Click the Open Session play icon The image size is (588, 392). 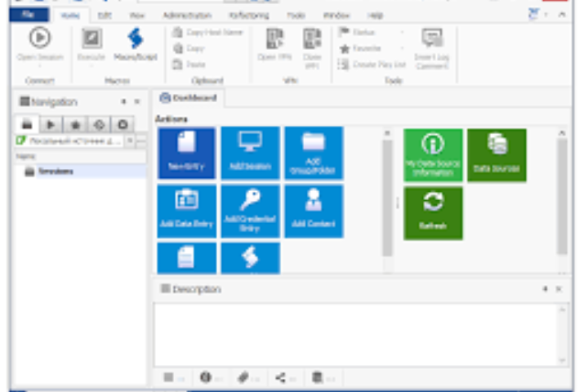coord(40,38)
